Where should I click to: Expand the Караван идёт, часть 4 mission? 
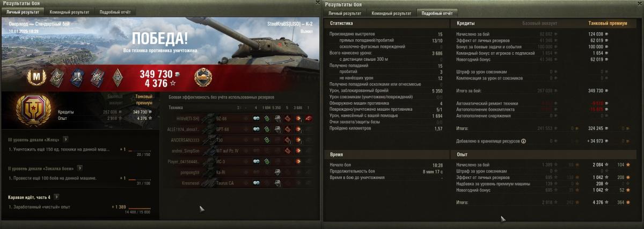(56, 197)
